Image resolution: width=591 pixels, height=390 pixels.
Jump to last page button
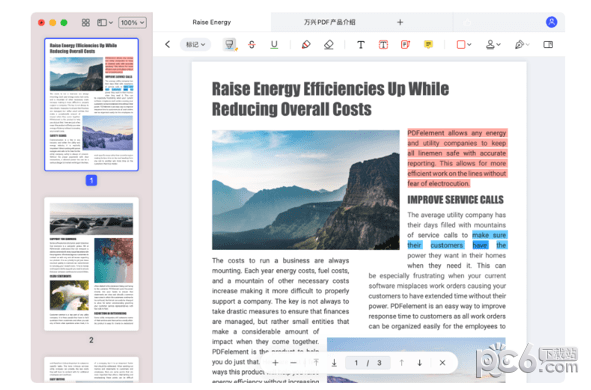[x=334, y=362]
